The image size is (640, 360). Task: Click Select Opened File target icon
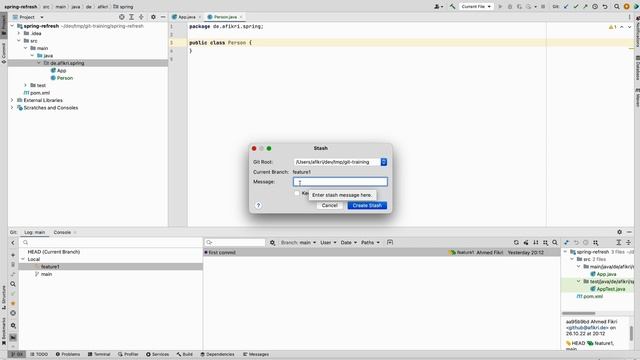click(x=122, y=17)
